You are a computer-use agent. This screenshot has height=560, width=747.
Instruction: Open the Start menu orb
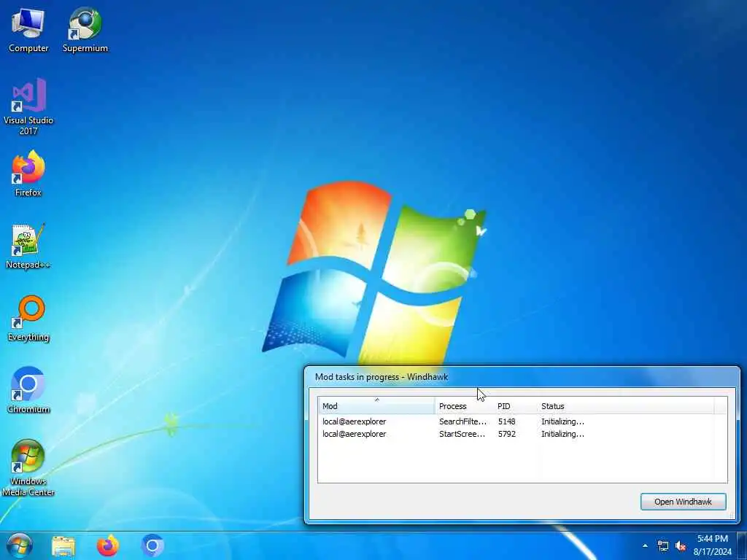pyautogui.click(x=19, y=545)
